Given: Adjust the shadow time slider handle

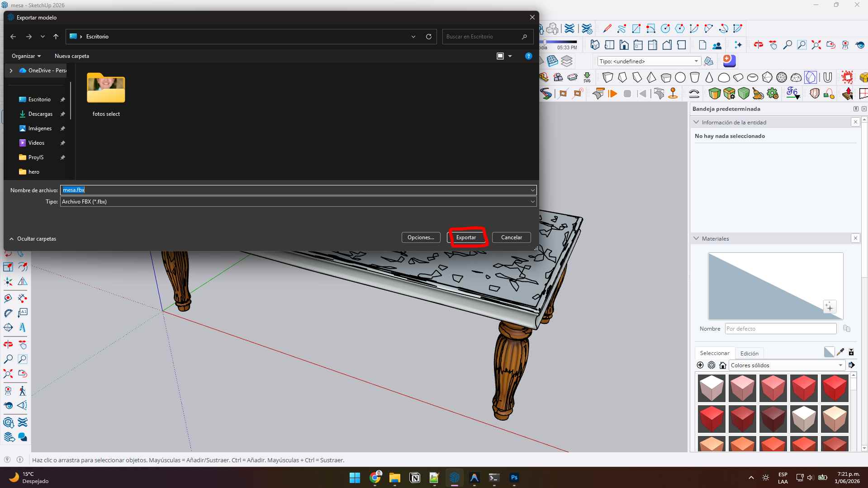Looking at the screenshot, I should coord(545,42).
